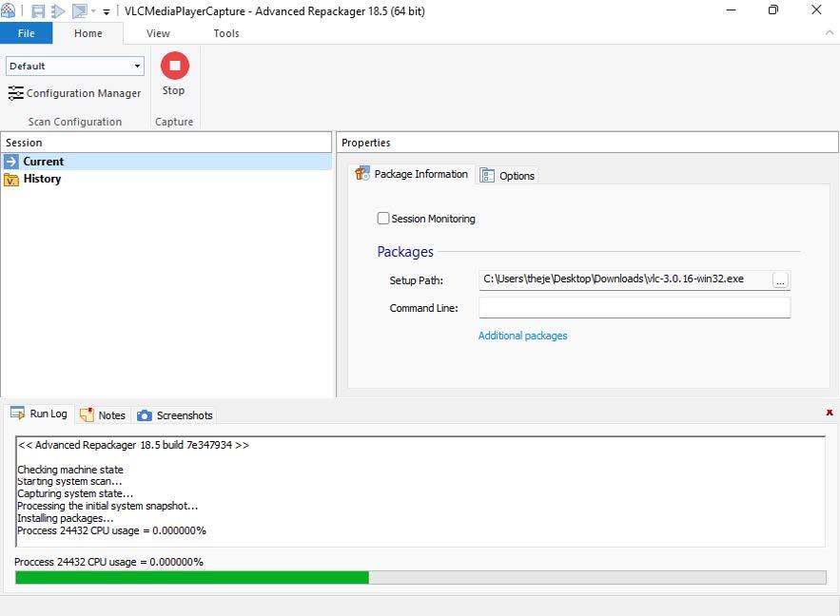Open the Options tab
This screenshot has width=840, height=616.
pyautogui.click(x=507, y=176)
